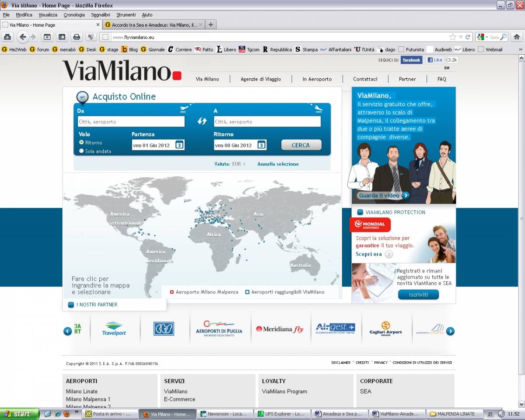Image resolution: width=525 pixels, height=420 pixels.
Task: Reload the page with the refresh icon
Action: tap(468, 37)
